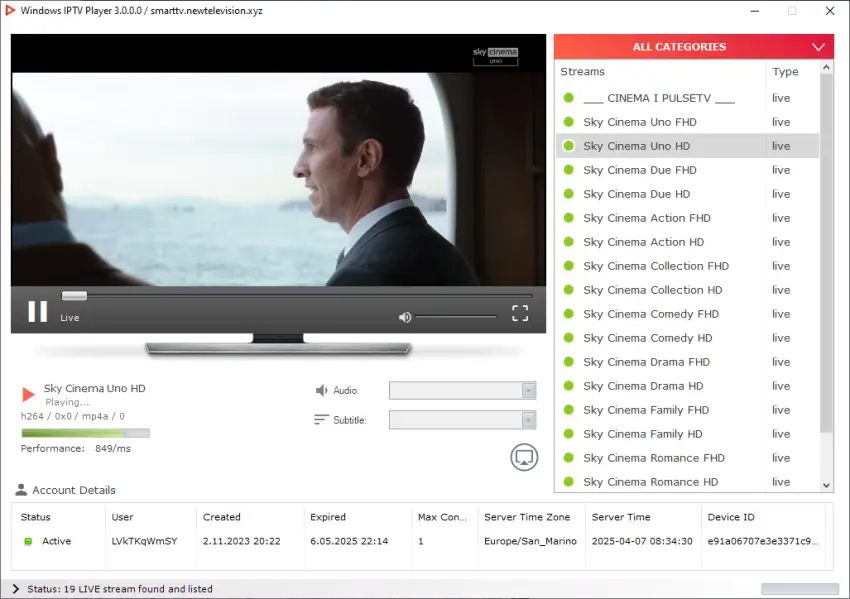Click the Sky Cinema Uno logo on video
This screenshot has width=850, height=599.
tap(495, 56)
